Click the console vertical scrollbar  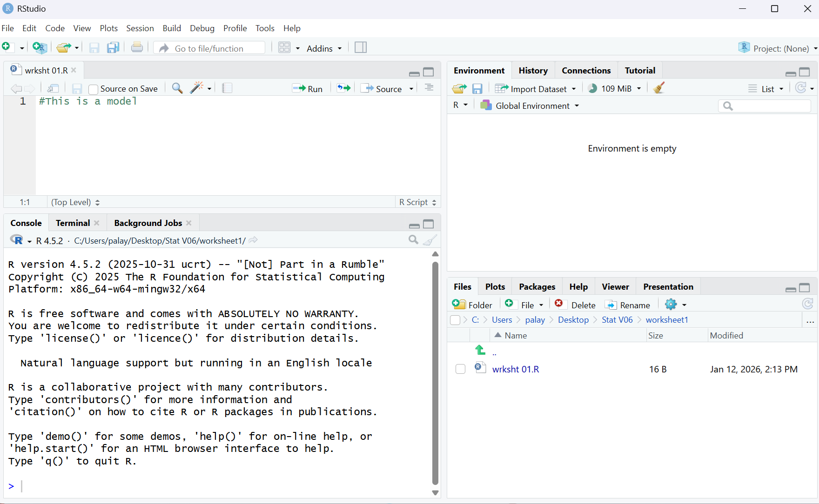(x=435, y=372)
